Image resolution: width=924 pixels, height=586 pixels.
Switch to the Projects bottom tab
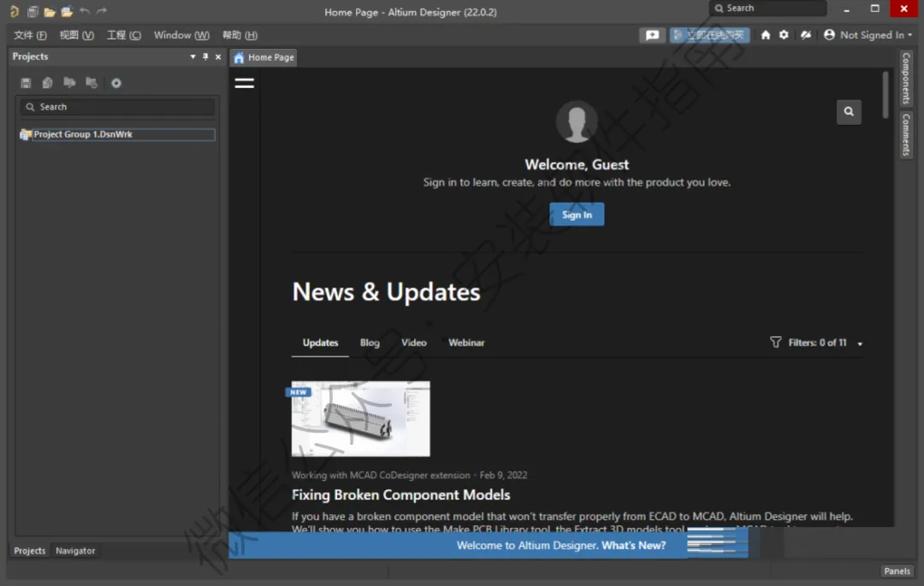pos(29,551)
